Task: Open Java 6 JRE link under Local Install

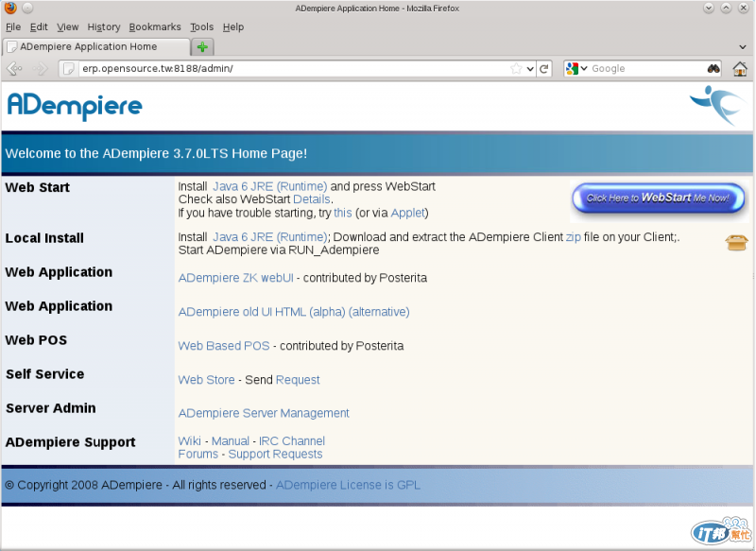Action: pyautogui.click(x=270, y=237)
